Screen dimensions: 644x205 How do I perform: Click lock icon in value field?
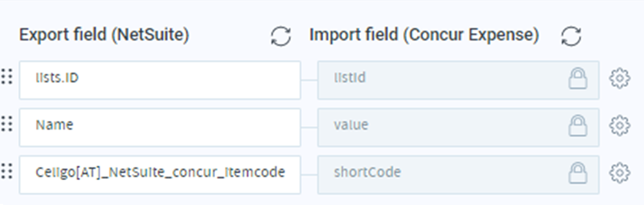[578, 126]
